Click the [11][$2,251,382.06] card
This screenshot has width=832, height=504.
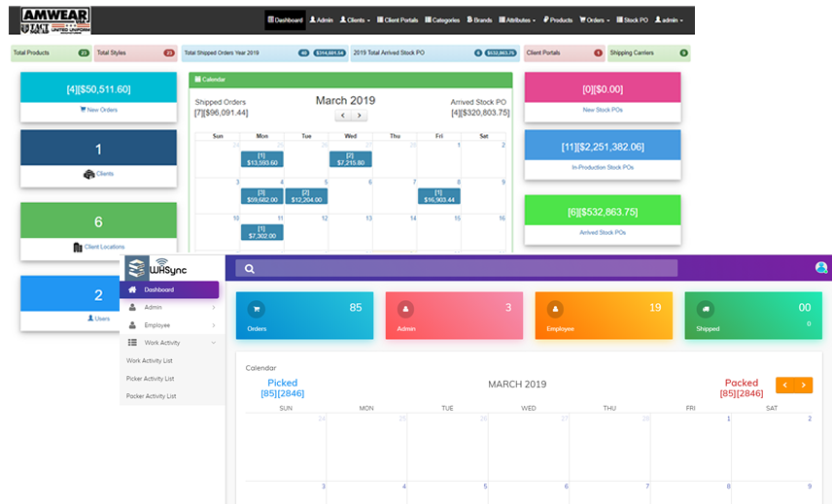coord(603,145)
